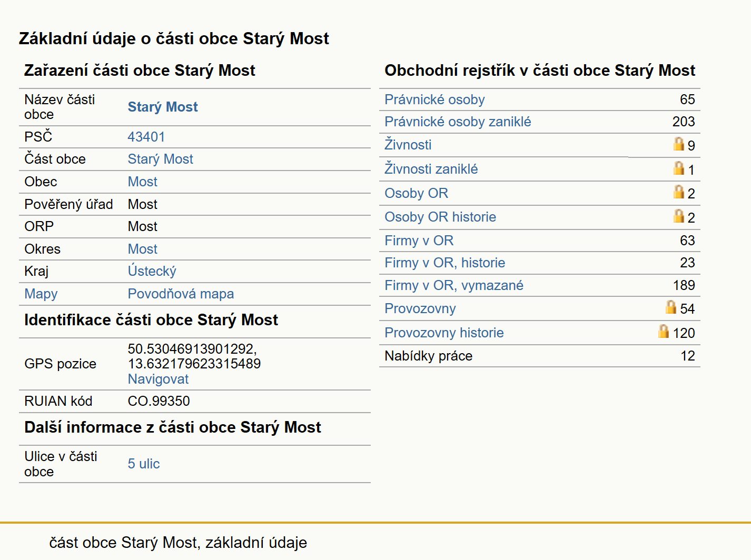This screenshot has width=751, height=560.
Task: Click the lock icon beside Živnosti count
Action: 679,144
